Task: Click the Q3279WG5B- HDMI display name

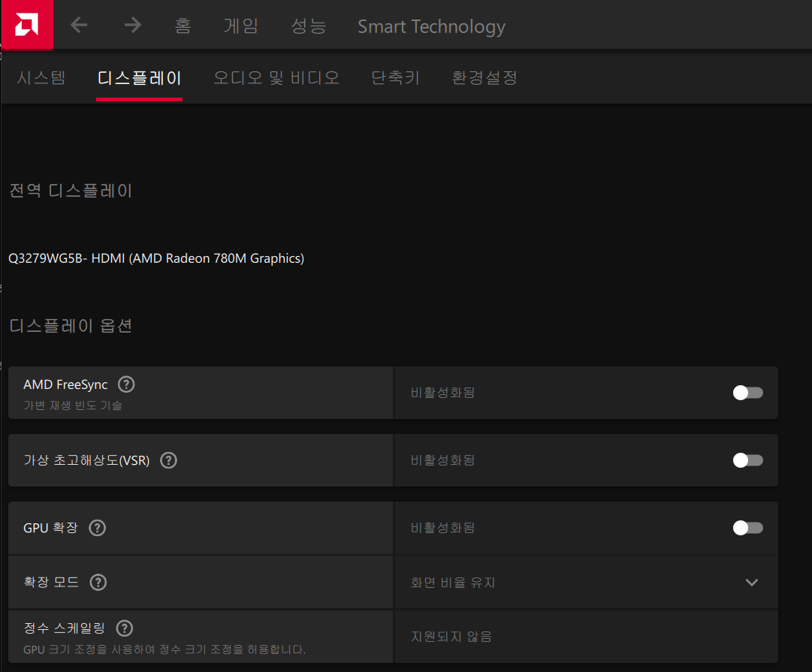Action: click(x=156, y=258)
